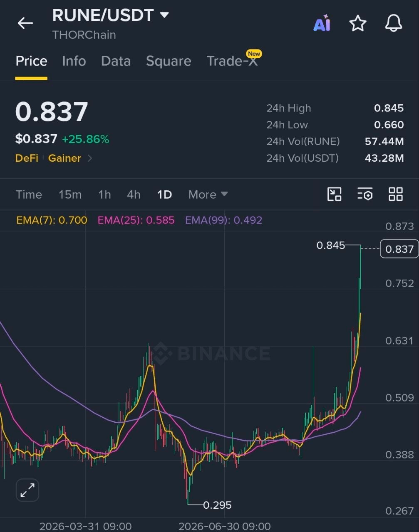419x532 pixels.
Task: Tap the EMA(7): 0.700 indicator label
Action: coord(52,220)
